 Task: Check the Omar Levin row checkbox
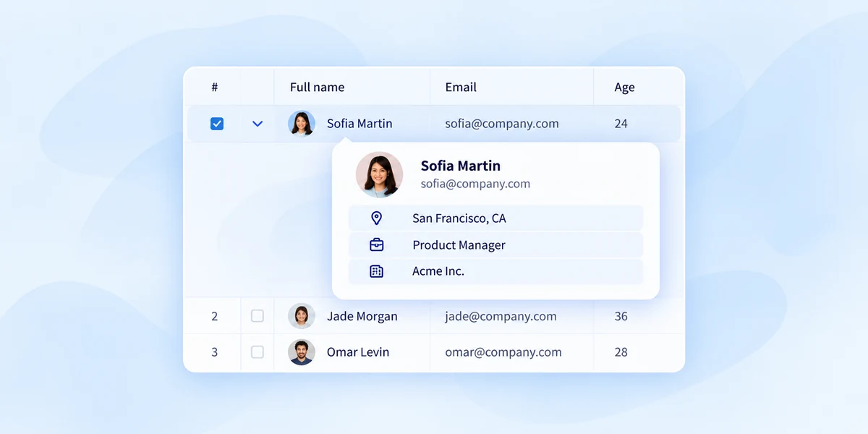(258, 352)
